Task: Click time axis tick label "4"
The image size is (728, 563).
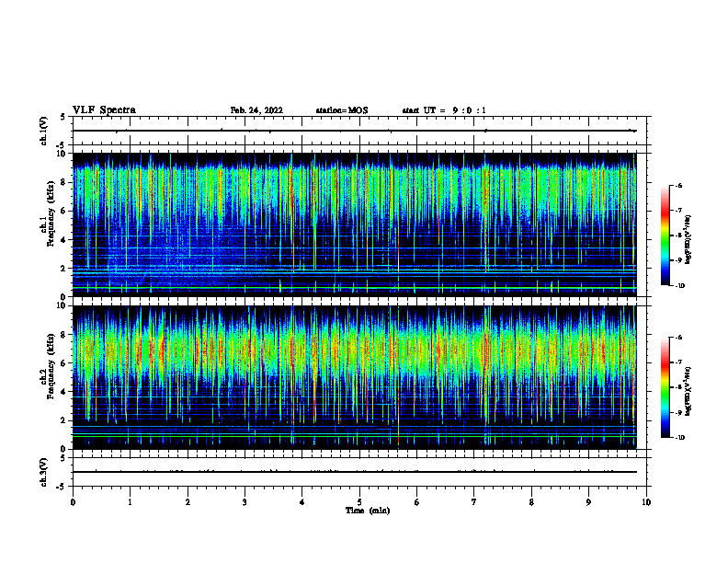Action: pyautogui.click(x=302, y=502)
